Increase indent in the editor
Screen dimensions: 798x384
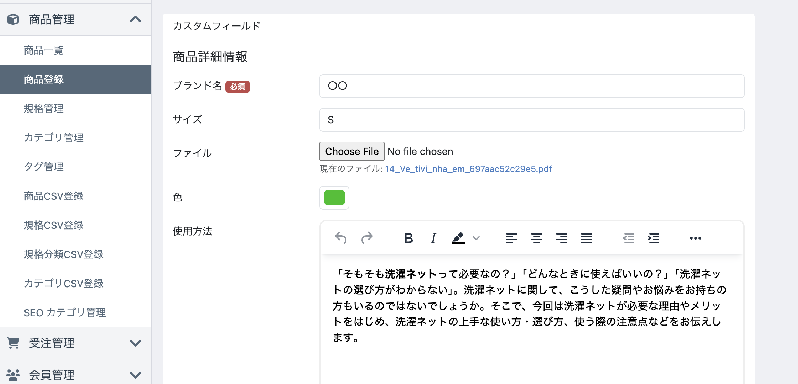[654, 238]
